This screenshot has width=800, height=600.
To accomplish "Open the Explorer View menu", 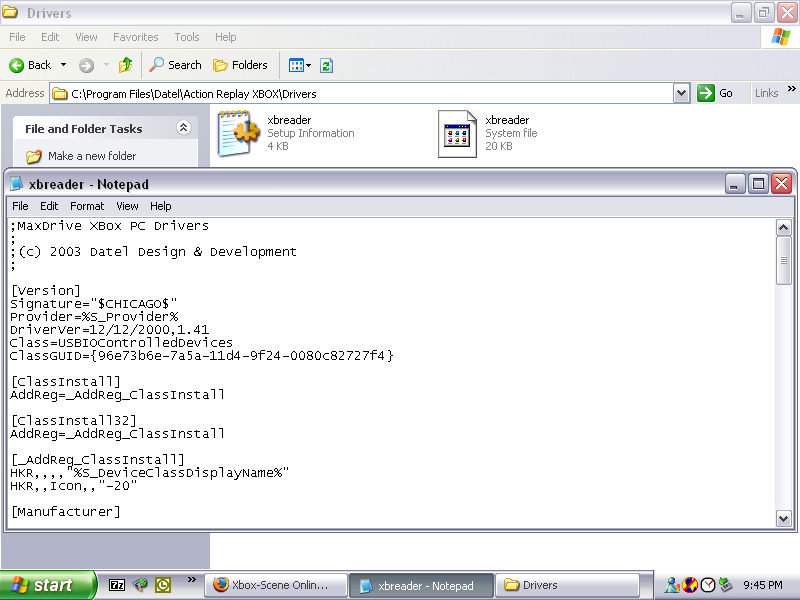I will 86,37.
